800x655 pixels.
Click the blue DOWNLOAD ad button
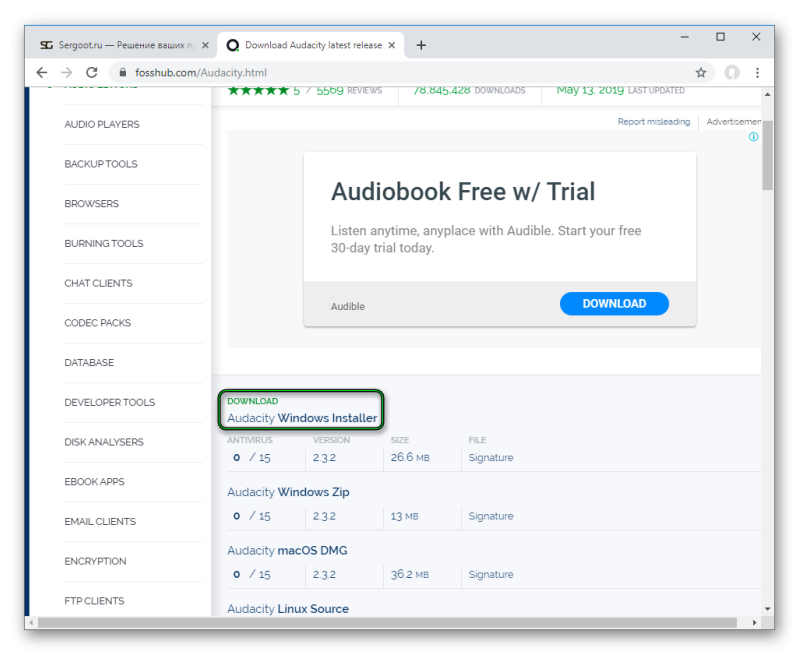(x=614, y=304)
